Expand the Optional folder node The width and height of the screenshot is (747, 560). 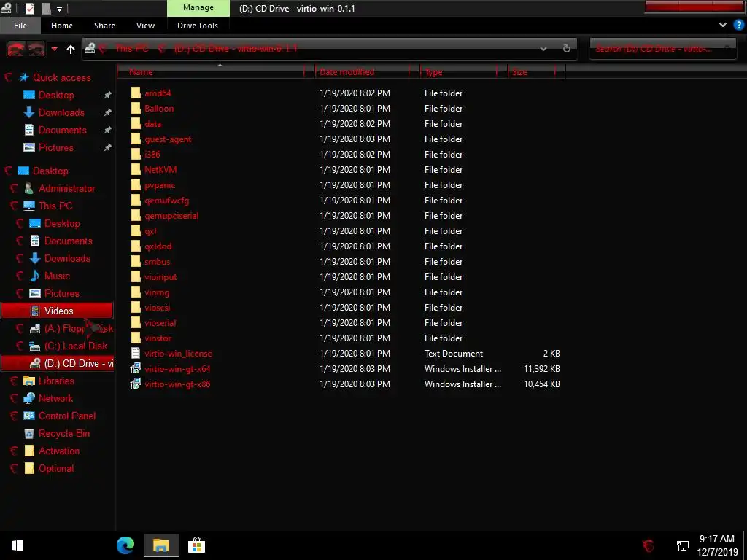point(14,469)
